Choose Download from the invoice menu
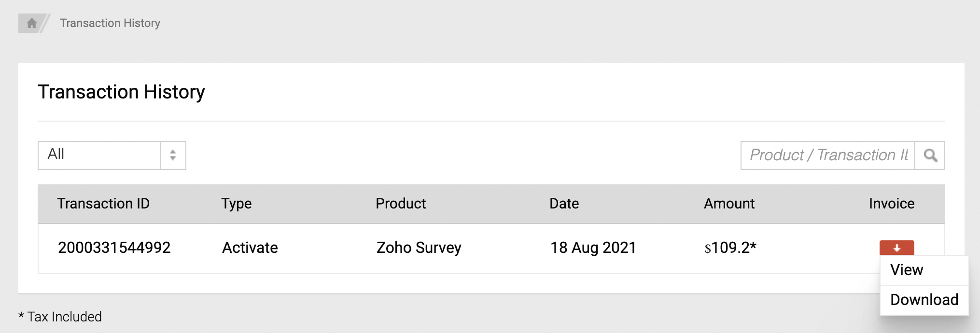The width and height of the screenshot is (980, 333). tap(924, 300)
